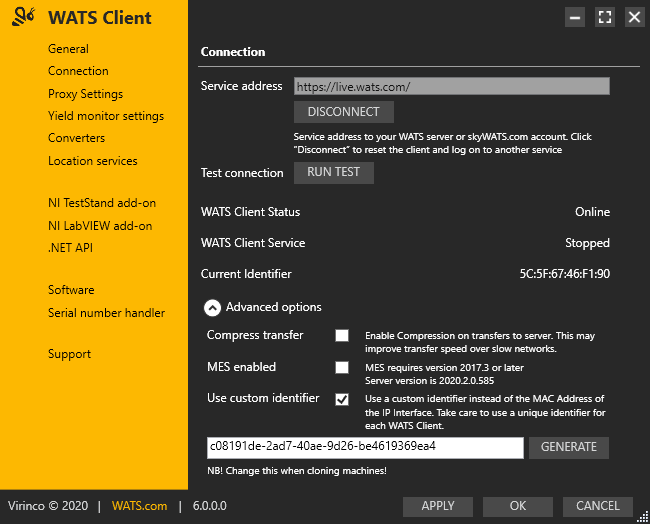Run the connection test
Viewport: 650px width, 524px height.
(x=334, y=172)
